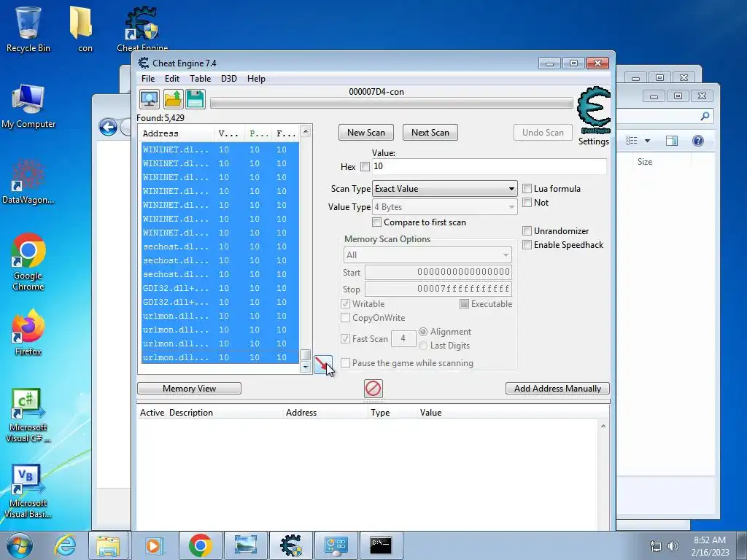
Task: Click the back arrow in Explorer window
Action: click(108, 127)
